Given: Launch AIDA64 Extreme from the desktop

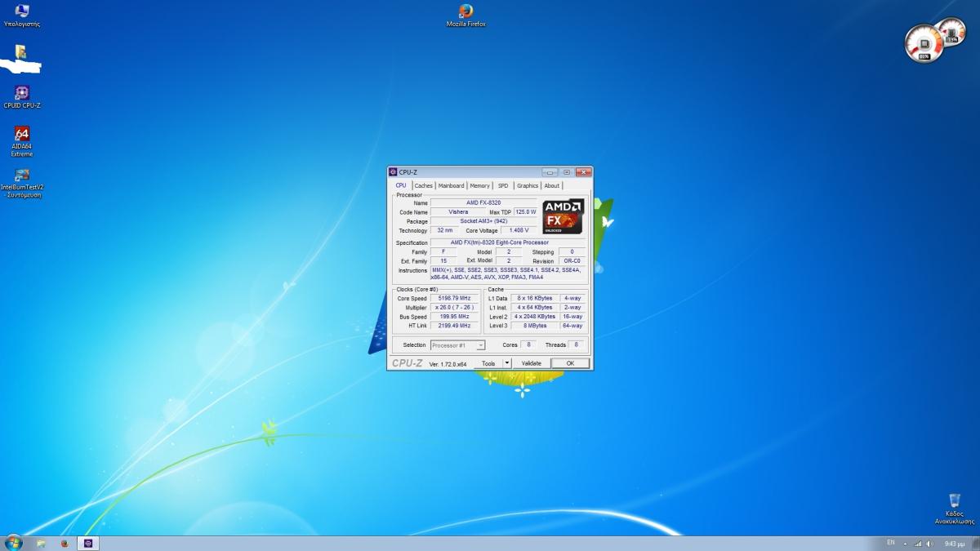Looking at the screenshot, I should click(22, 141).
